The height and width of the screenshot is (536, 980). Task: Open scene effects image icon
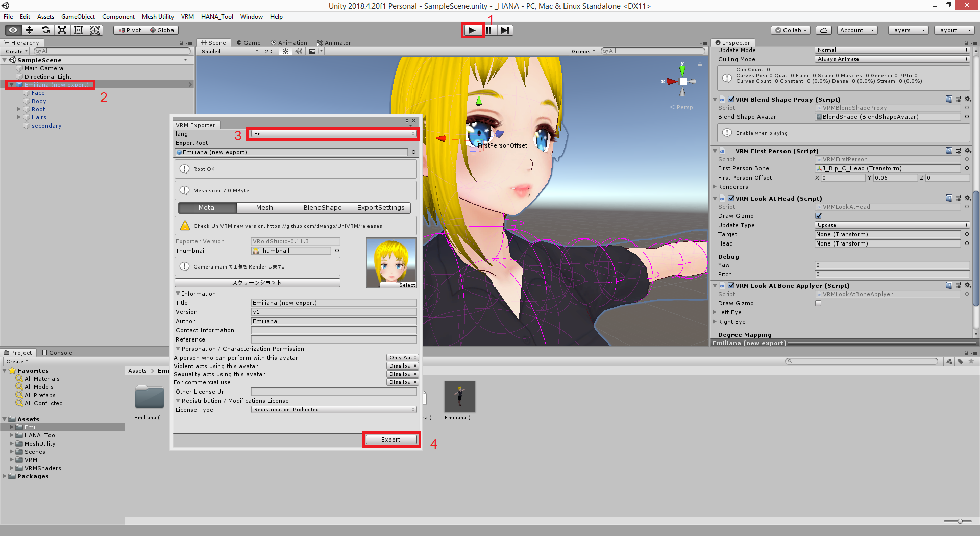click(x=312, y=51)
